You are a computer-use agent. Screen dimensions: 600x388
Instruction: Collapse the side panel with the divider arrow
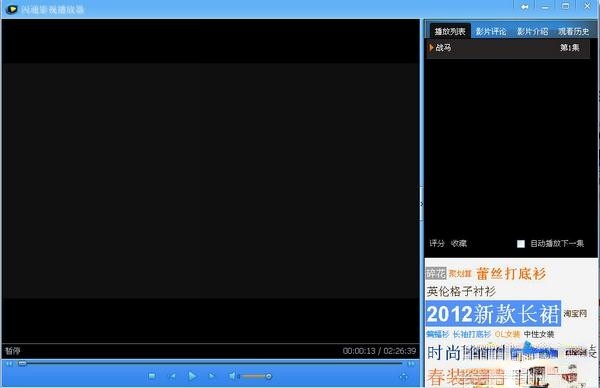click(422, 204)
